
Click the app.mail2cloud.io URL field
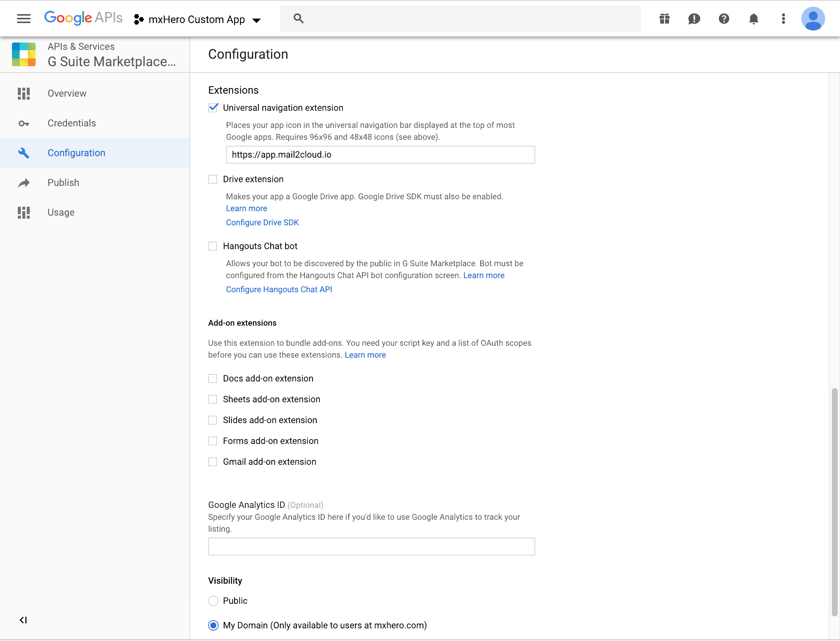tap(380, 155)
